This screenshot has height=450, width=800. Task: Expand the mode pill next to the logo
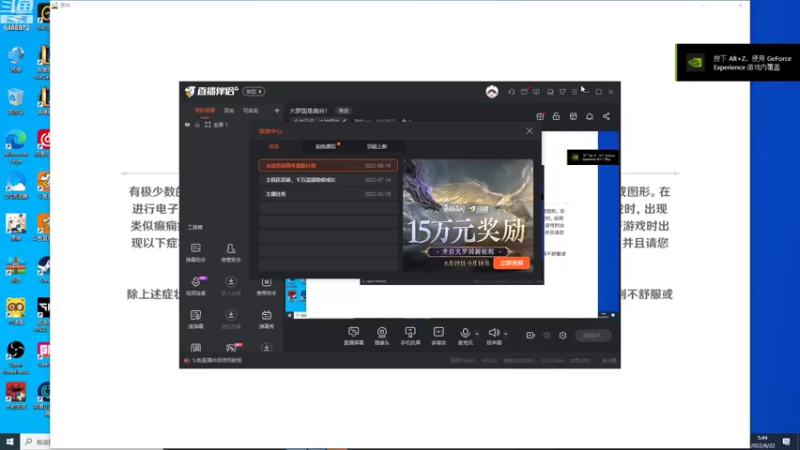click(254, 92)
